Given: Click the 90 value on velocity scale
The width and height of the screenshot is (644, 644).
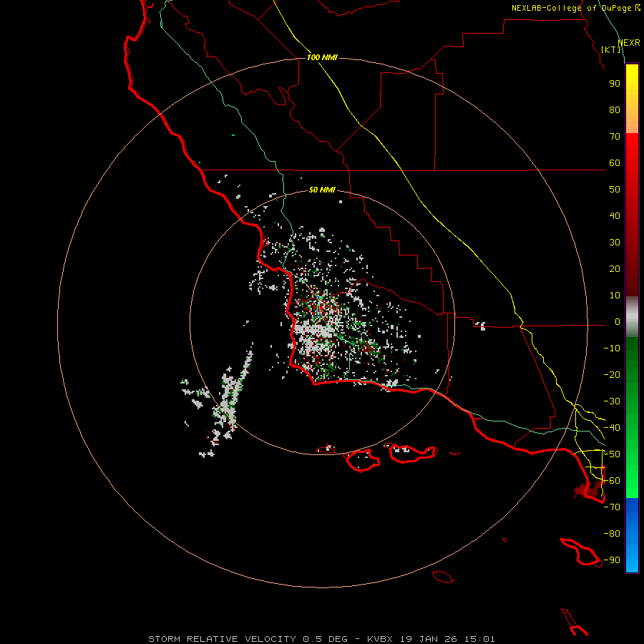Looking at the screenshot, I should click(615, 84).
